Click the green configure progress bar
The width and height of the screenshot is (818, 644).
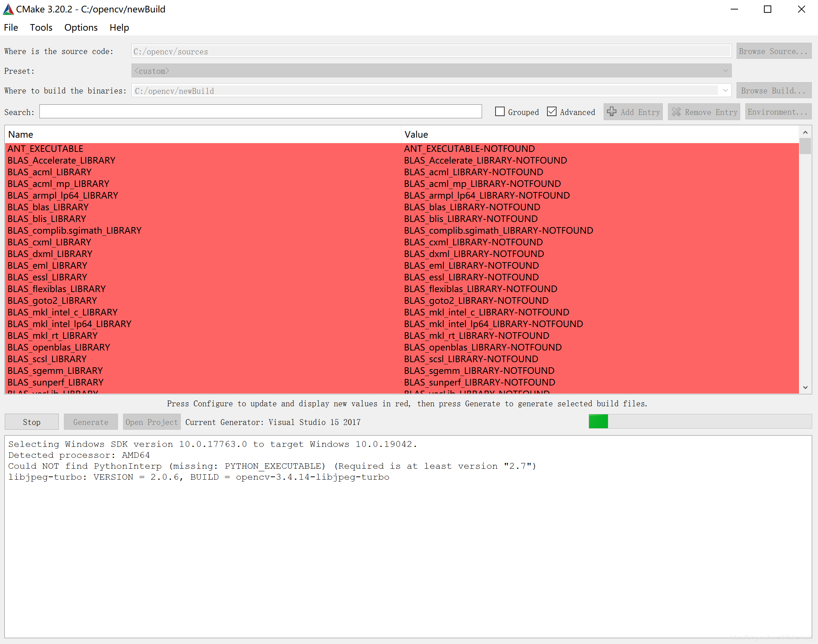click(598, 422)
